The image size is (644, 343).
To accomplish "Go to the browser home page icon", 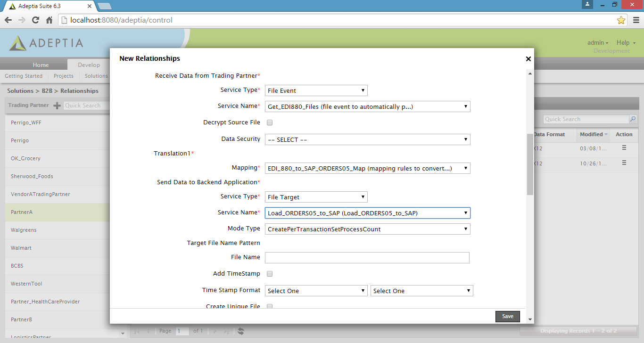I will [49, 20].
